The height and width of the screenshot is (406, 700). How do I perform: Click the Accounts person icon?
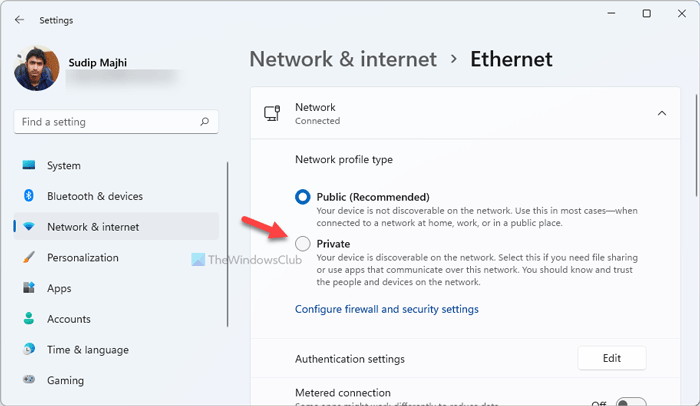(29, 320)
